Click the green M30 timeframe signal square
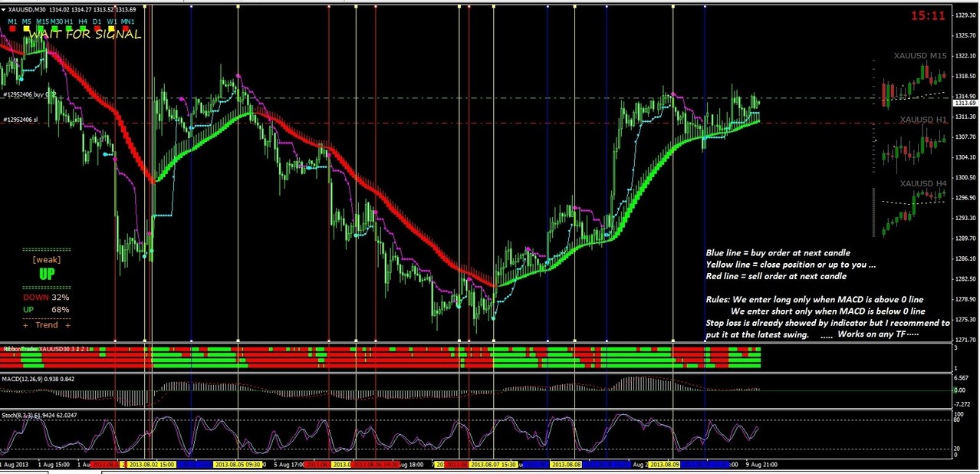 pyautogui.click(x=55, y=28)
